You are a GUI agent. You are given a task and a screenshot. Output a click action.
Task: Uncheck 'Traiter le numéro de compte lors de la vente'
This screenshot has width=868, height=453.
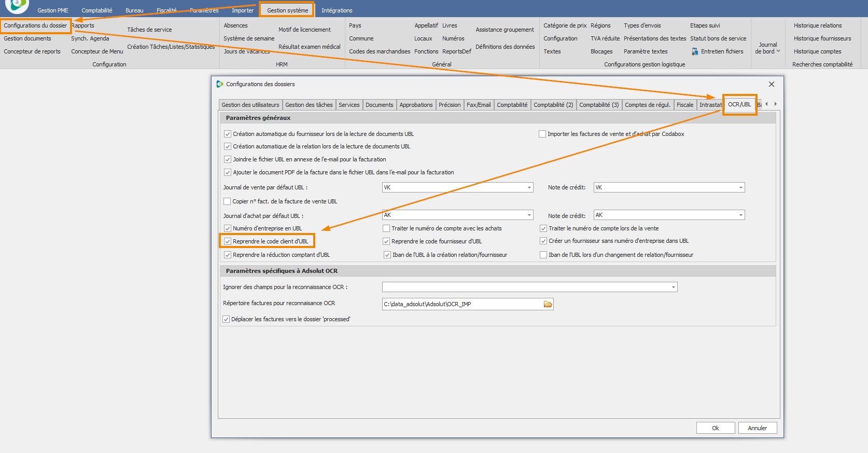tap(543, 228)
